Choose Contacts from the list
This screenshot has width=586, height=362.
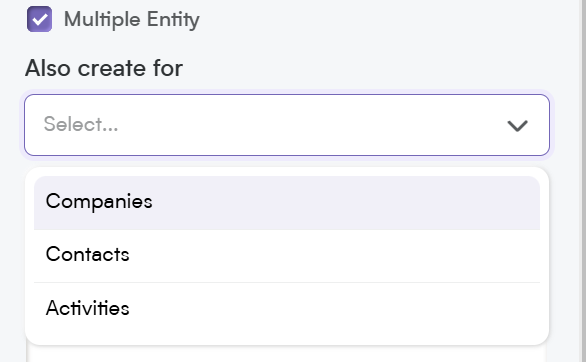click(x=287, y=256)
